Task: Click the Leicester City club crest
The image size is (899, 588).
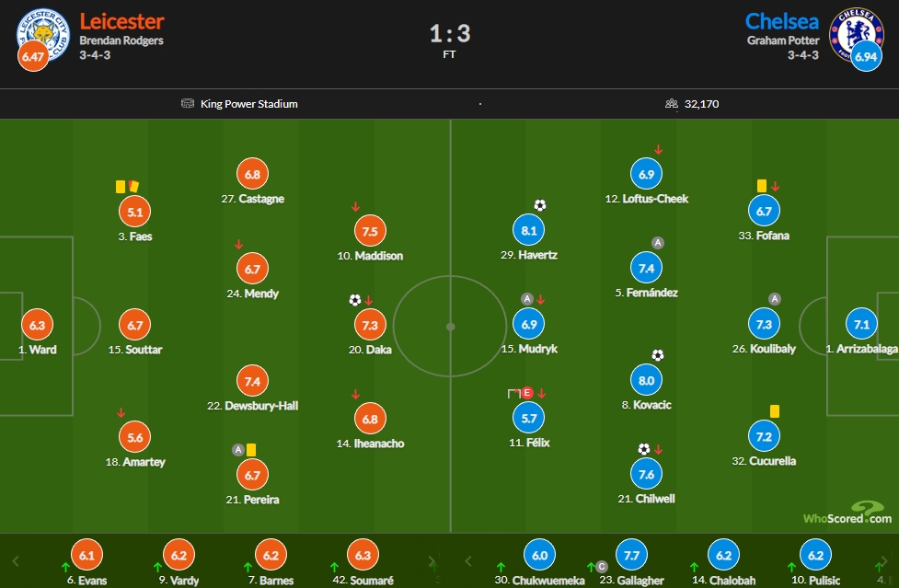Action: pos(44,31)
